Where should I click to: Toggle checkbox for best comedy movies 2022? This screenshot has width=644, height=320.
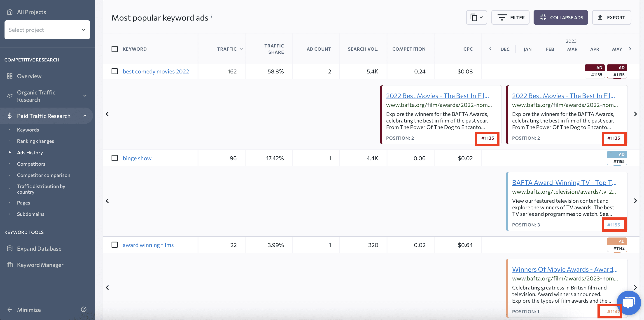(114, 71)
